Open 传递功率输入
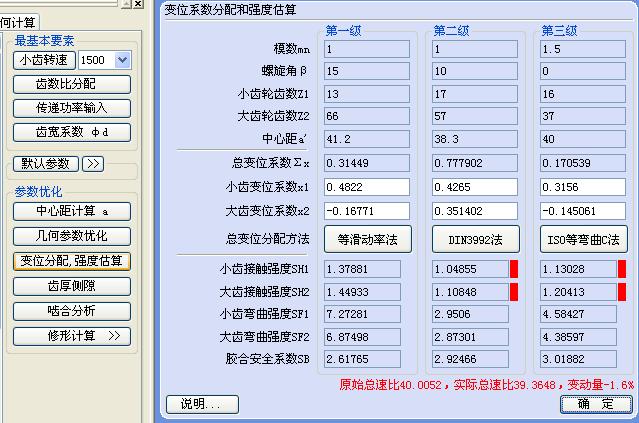The height and width of the screenshot is (423, 639). pos(72,108)
